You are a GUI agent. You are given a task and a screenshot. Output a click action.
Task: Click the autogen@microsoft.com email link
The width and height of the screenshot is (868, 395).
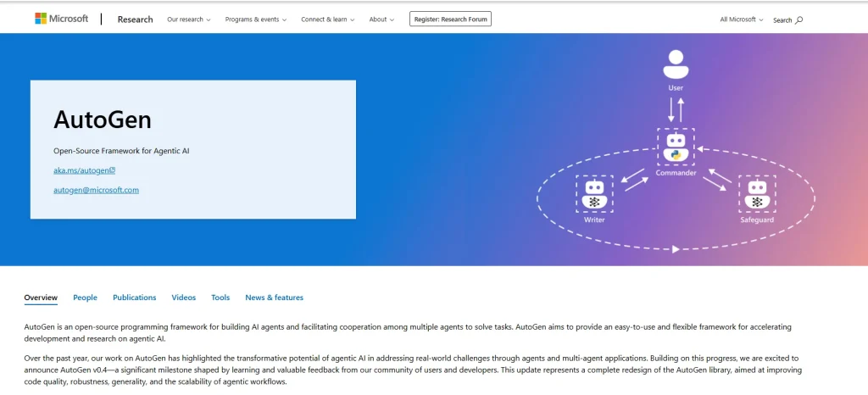pyautogui.click(x=96, y=191)
